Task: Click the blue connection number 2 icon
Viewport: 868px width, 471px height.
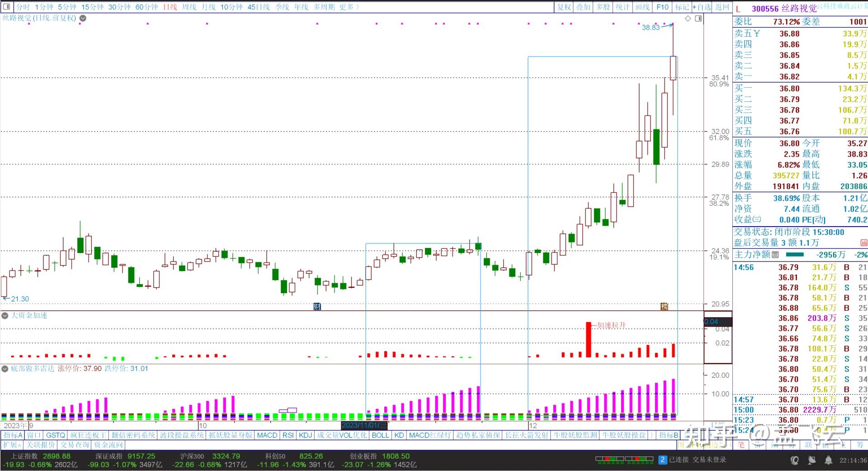Action: click(x=662, y=460)
